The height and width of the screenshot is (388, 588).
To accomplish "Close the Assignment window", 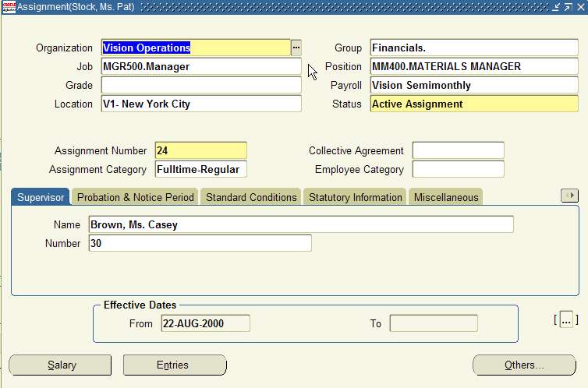I will [579, 7].
